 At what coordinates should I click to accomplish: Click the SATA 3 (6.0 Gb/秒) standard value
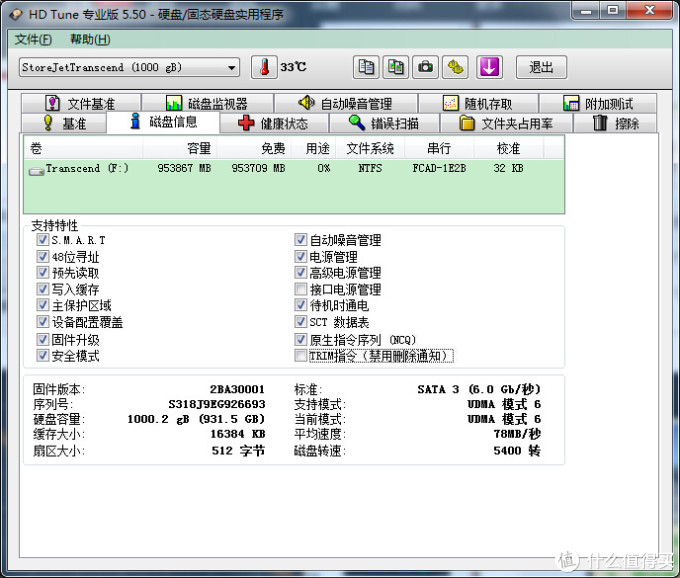coord(479,389)
